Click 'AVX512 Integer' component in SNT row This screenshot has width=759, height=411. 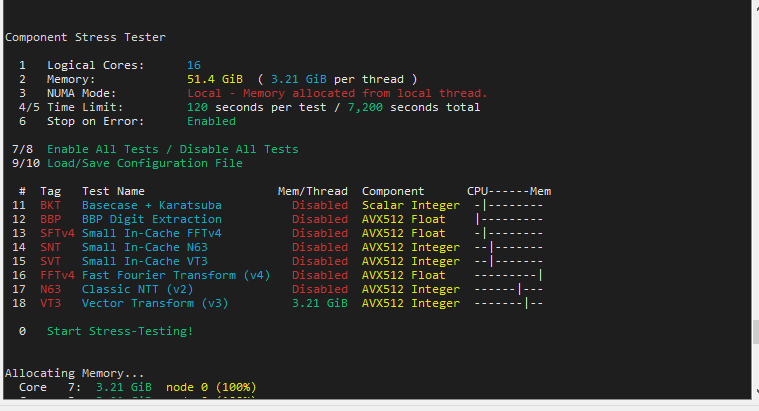click(x=410, y=248)
